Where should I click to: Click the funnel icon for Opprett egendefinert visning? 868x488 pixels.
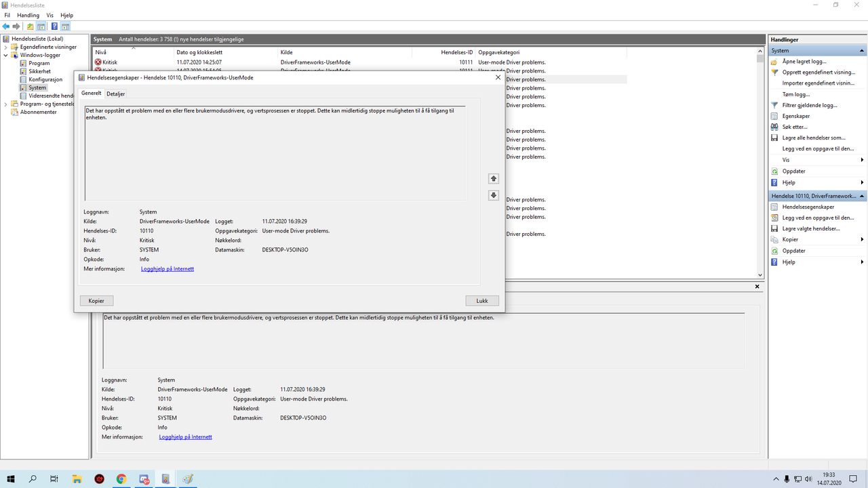pos(775,72)
